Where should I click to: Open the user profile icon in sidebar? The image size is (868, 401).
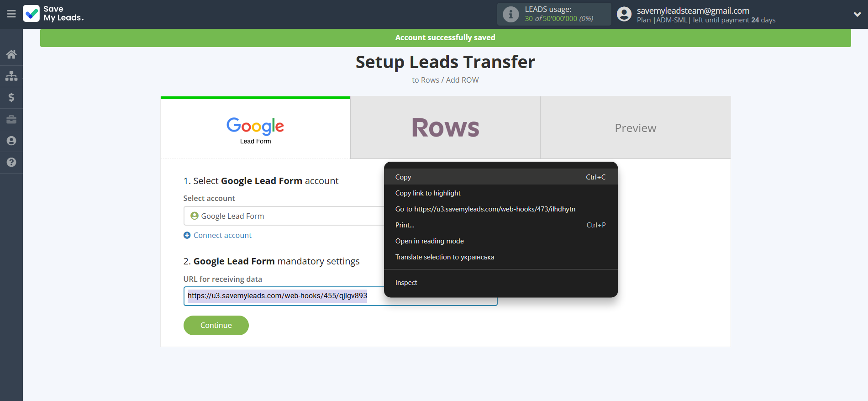[x=11, y=141]
